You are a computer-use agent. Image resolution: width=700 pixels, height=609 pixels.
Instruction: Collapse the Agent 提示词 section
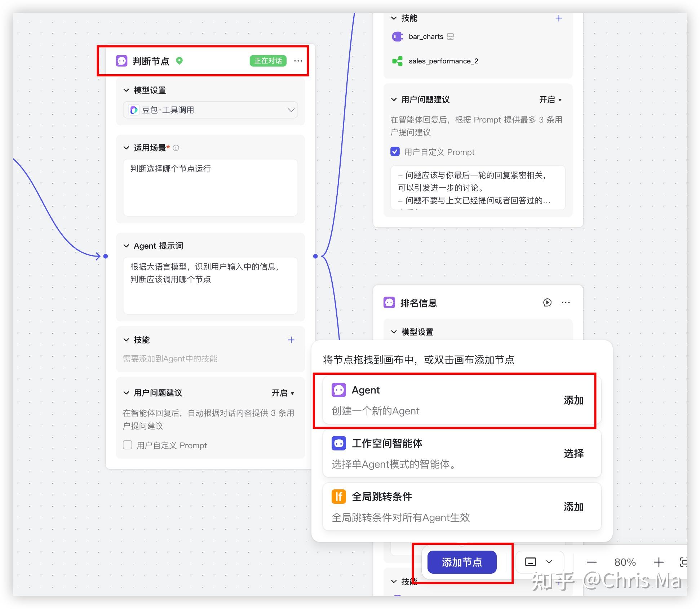(x=126, y=246)
